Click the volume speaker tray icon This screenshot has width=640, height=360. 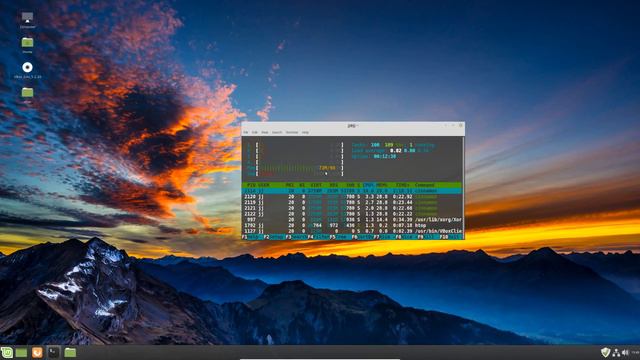pos(625,353)
